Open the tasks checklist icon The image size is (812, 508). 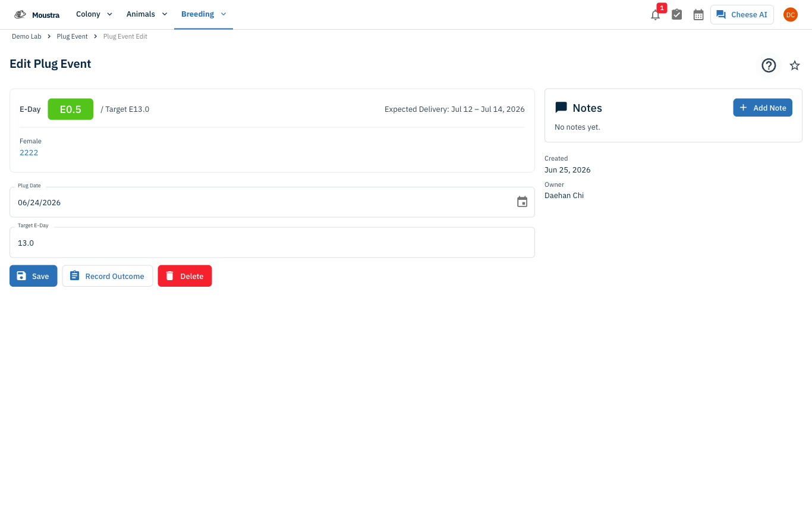pos(676,14)
